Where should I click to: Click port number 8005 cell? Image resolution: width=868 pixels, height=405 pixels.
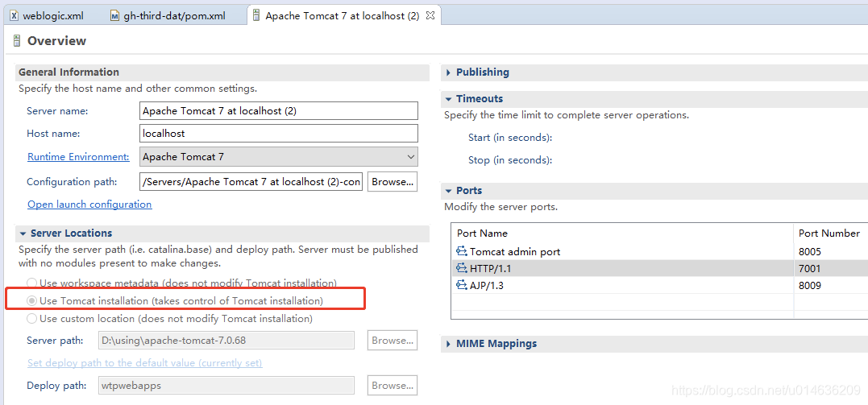click(x=810, y=252)
